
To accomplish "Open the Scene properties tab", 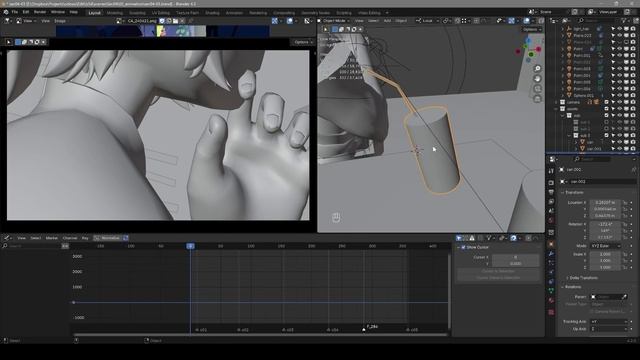I will click(551, 211).
